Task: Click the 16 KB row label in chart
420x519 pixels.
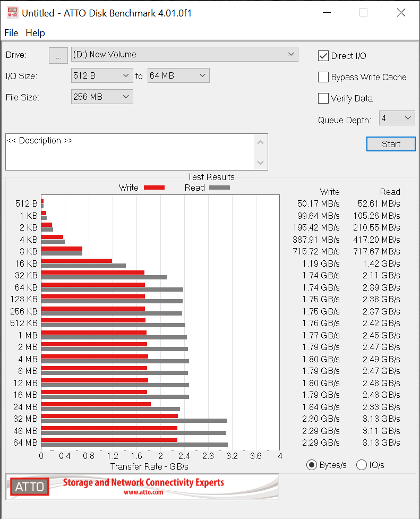Action: 26,263
